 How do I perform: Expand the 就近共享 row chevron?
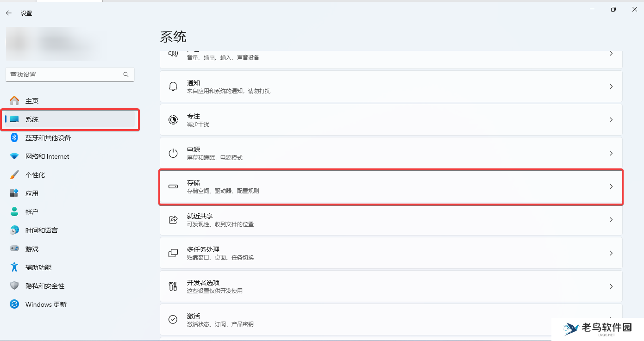tap(611, 219)
